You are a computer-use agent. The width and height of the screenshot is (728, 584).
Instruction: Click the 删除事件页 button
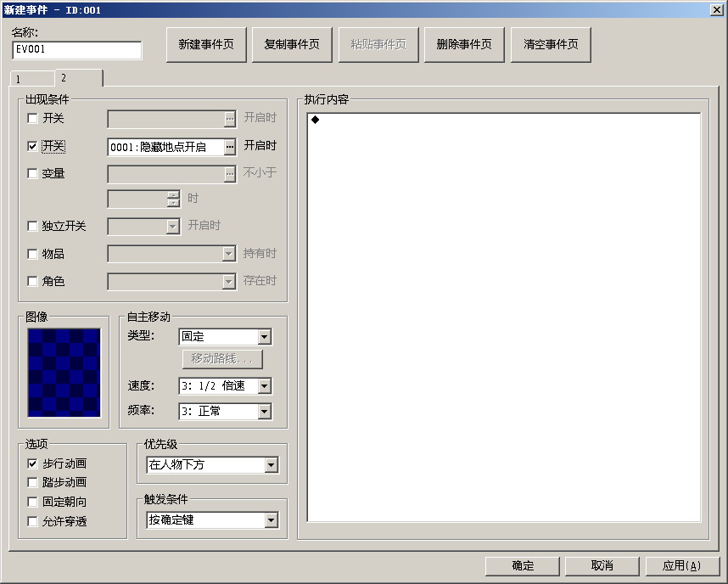(464, 45)
